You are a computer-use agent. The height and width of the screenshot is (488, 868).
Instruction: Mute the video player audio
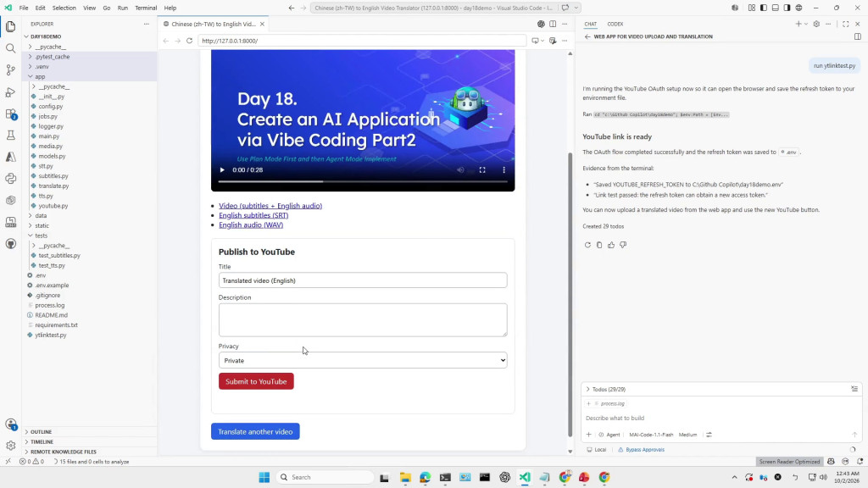click(x=460, y=169)
